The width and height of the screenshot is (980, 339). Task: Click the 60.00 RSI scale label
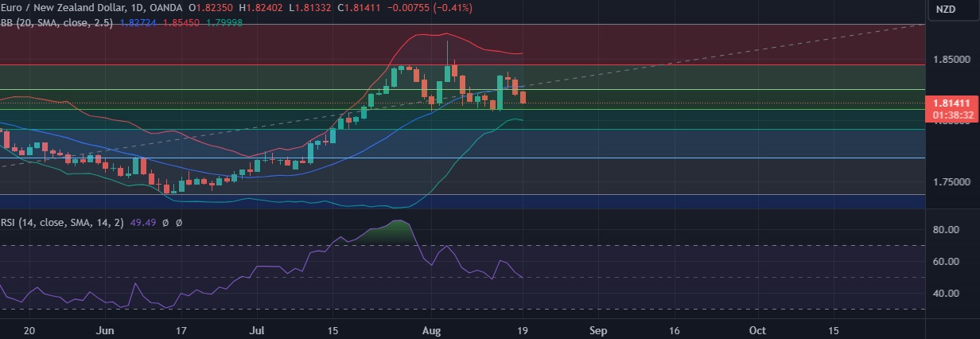pyautogui.click(x=945, y=262)
